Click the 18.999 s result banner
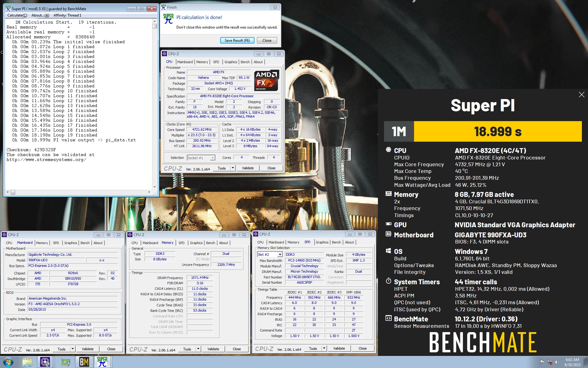Viewport: 588px width, 368px height. click(x=498, y=132)
